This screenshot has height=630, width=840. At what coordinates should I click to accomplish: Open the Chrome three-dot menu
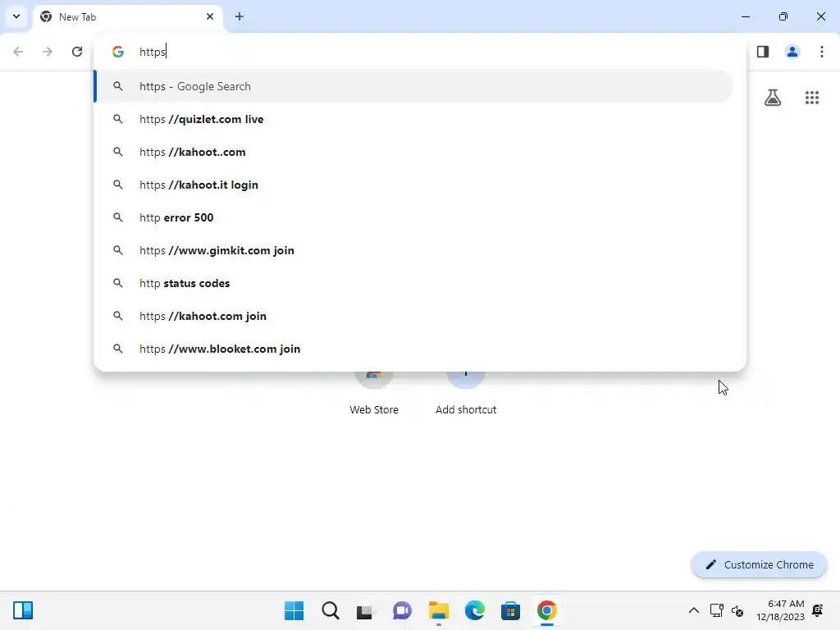click(x=822, y=52)
